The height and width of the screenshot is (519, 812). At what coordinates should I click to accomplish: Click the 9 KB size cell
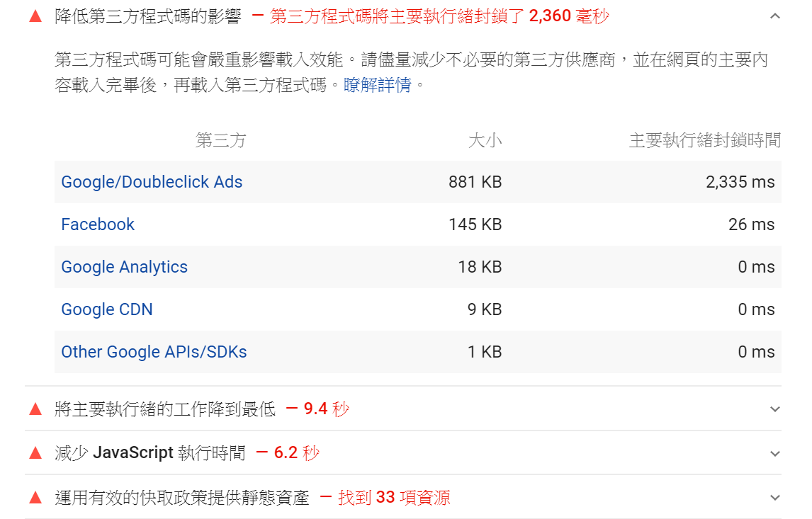coord(484,309)
